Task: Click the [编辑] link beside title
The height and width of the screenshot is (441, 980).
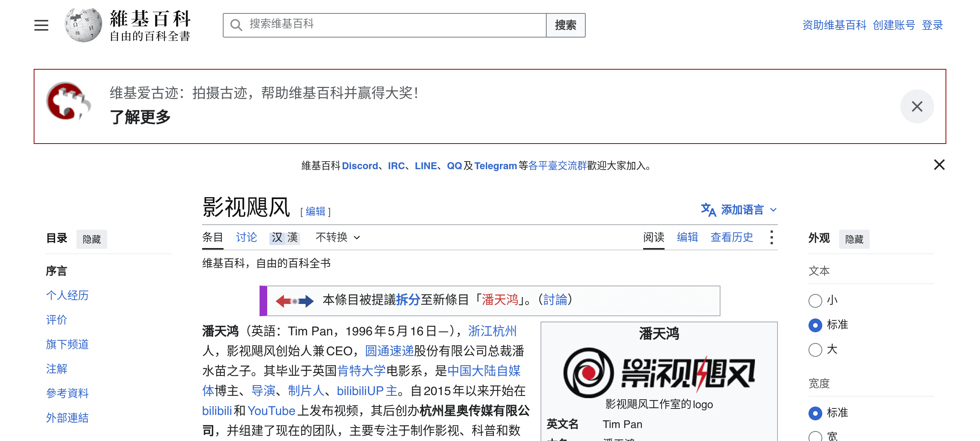Action: click(315, 211)
